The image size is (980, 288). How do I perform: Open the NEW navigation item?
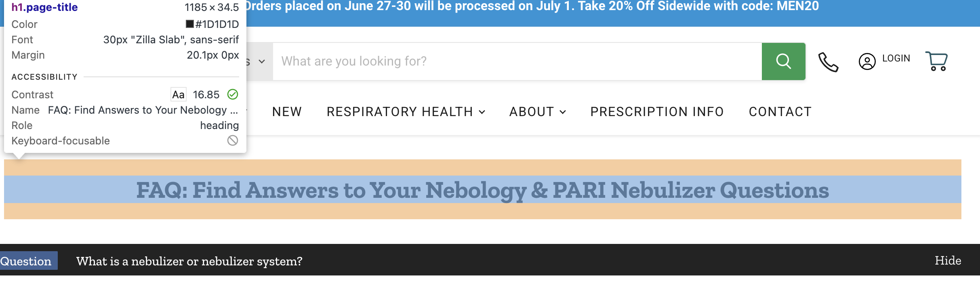pyautogui.click(x=287, y=112)
